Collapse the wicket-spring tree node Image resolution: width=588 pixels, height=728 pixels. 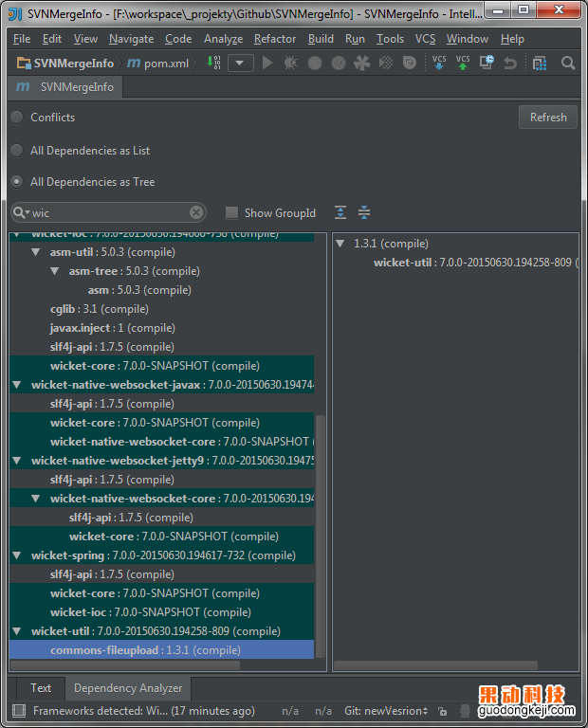17,555
